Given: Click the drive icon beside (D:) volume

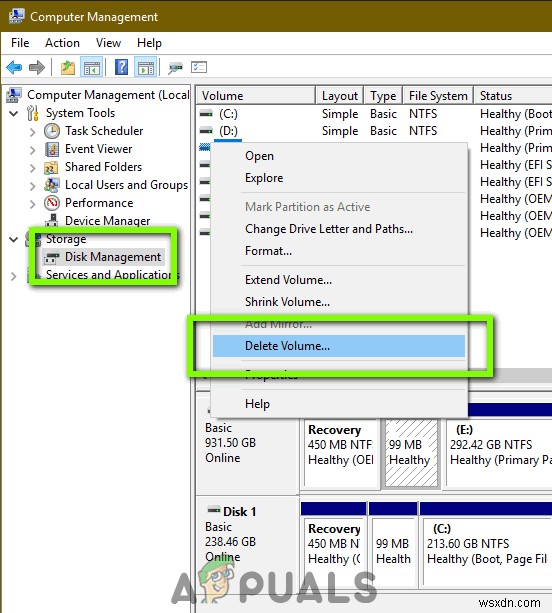Looking at the screenshot, I should tap(206, 131).
